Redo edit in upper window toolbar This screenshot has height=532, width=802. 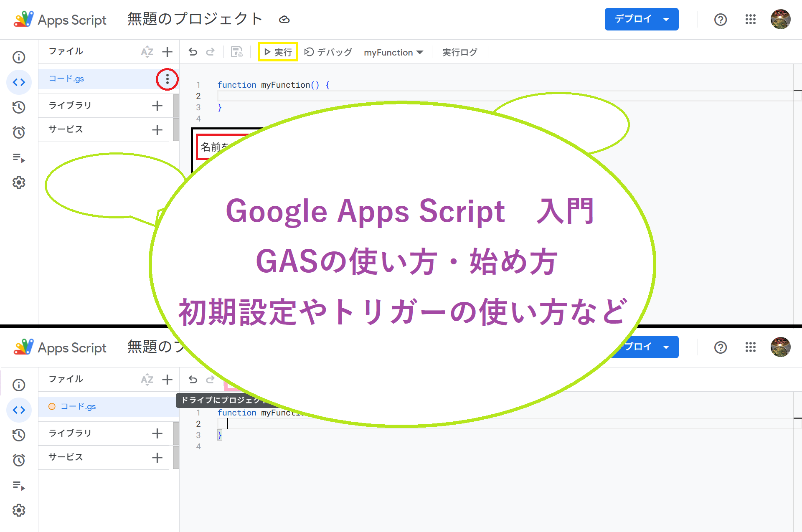click(x=211, y=52)
